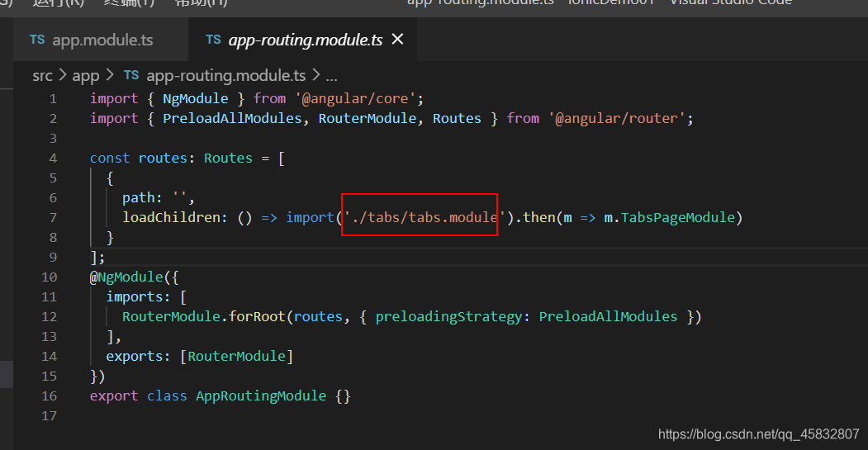Click the exports property on line 14

(x=135, y=357)
